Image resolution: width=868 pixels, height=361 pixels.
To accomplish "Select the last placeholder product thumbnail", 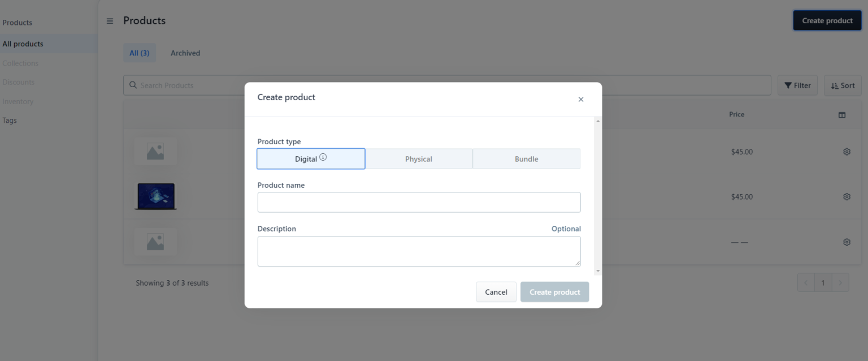I will pos(155,242).
